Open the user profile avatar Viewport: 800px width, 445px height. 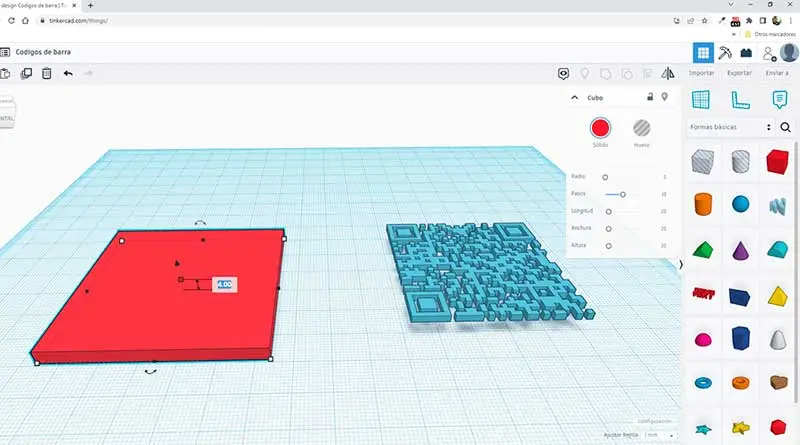(789, 53)
